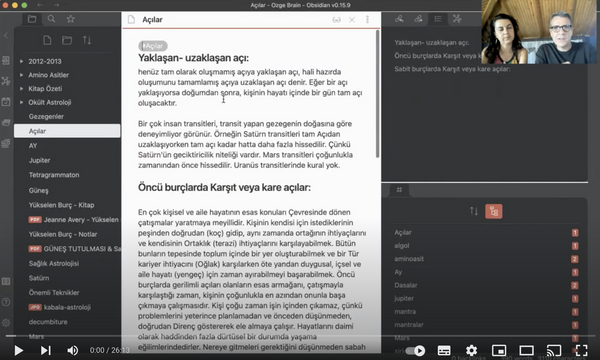Expand the Amino Asitler folder
This screenshot has height=360, width=600.
[x=21, y=75]
